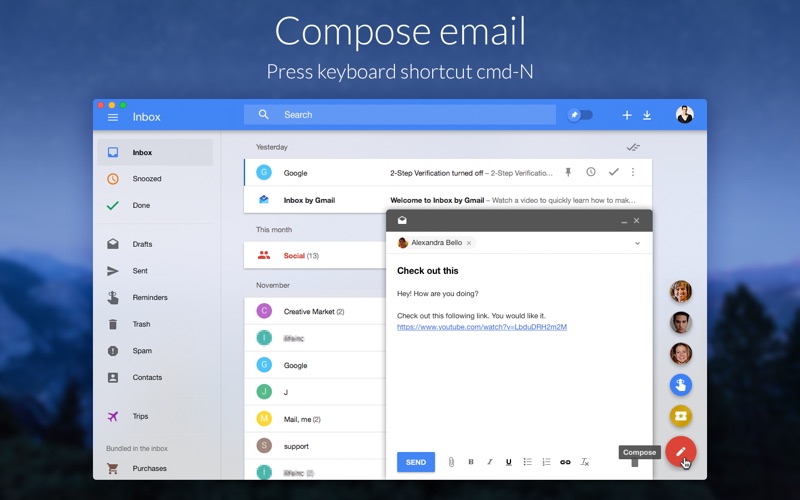Image resolution: width=800 pixels, height=500 pixels.
Task: Open more options for Google 2-Step email
Action: 633,172
